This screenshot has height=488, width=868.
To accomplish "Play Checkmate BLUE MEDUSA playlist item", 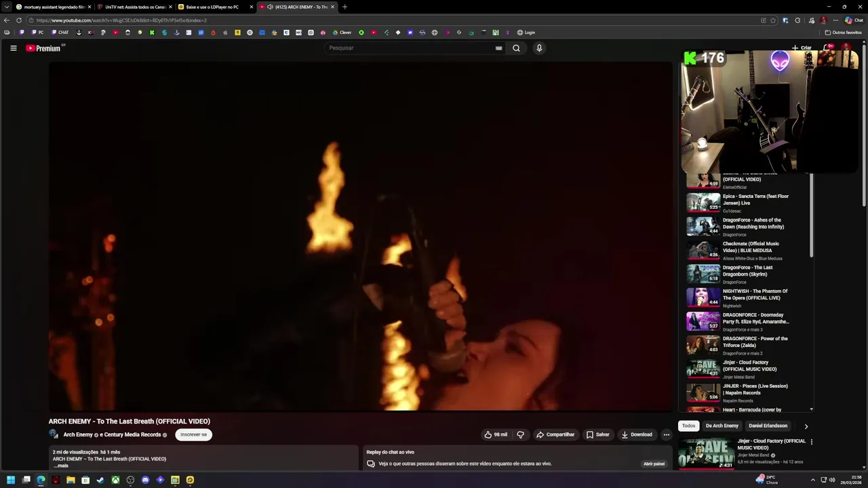I will point(748,250).
